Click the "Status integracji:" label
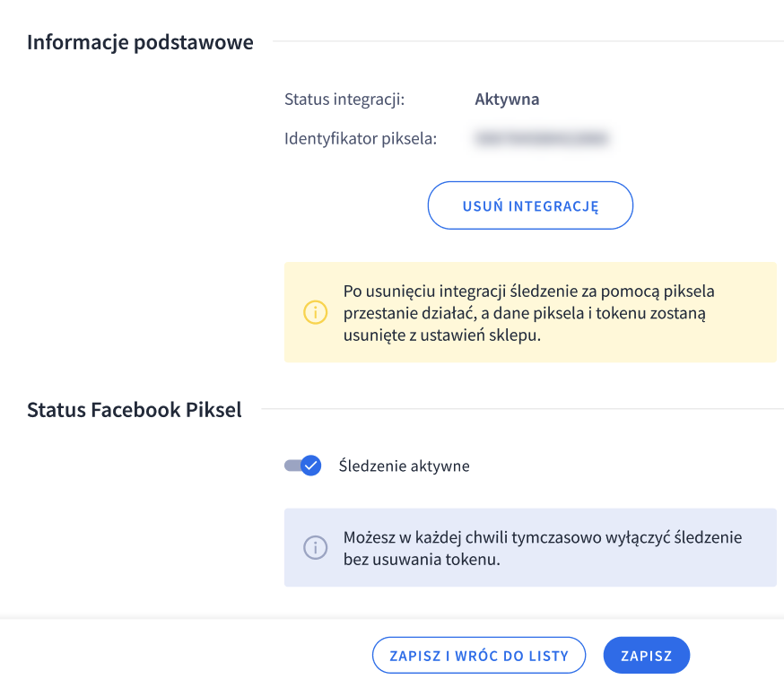Screen dimensions: 784x688 pos(344,100)
